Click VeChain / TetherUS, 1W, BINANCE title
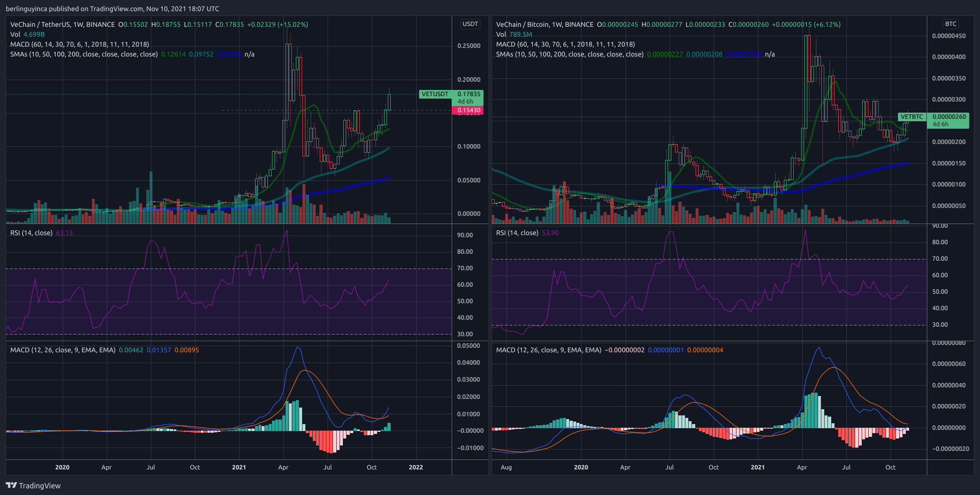 (x=63, y=24)
